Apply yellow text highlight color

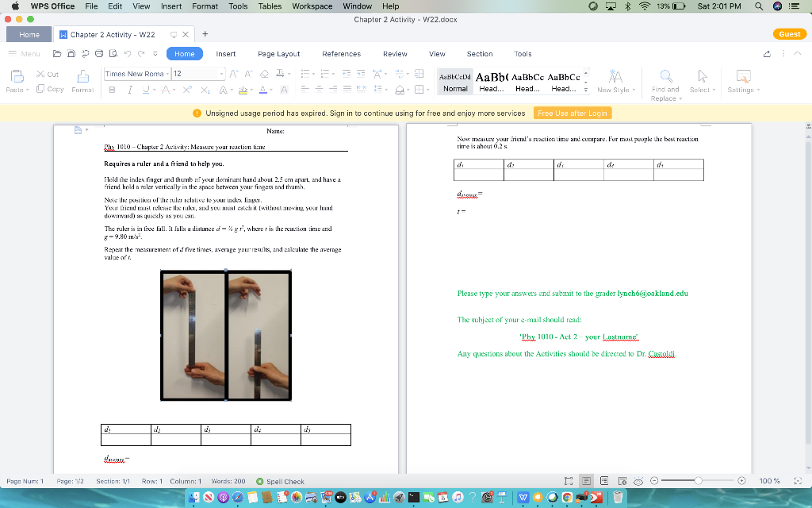point(243,90)
